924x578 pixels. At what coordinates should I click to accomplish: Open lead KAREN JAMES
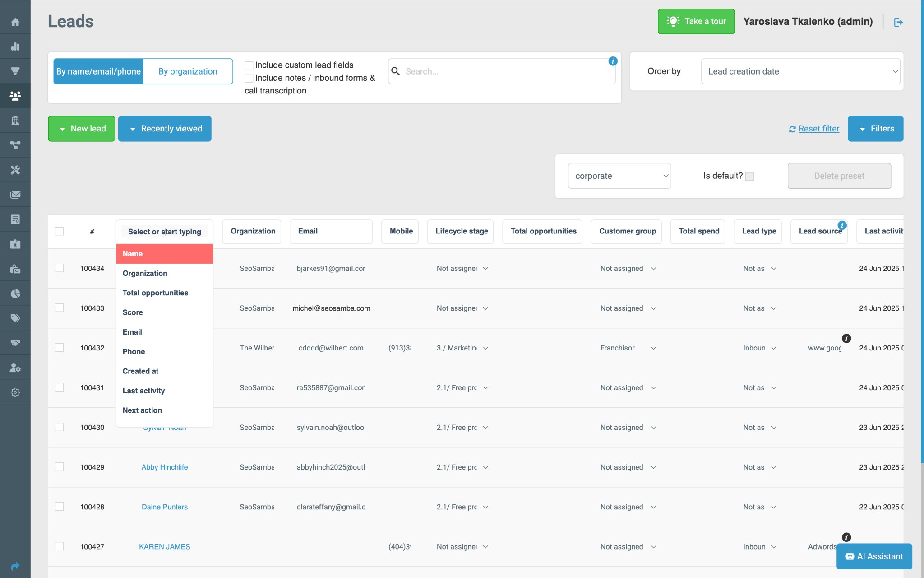click(165, 547)
